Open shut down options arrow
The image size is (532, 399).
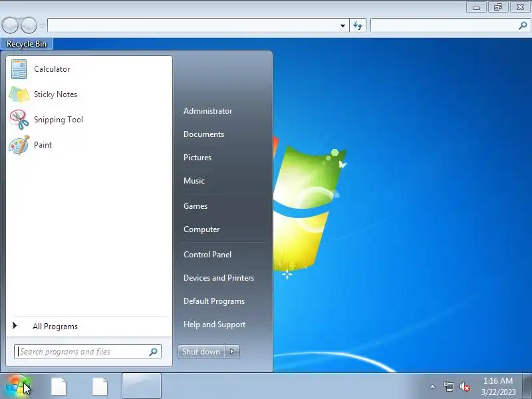click(232, 352)
